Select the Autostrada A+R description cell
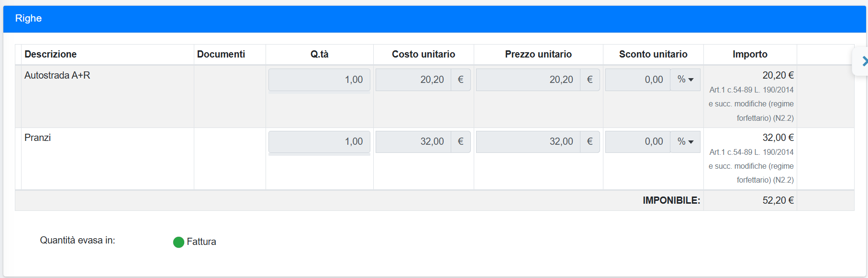Viewport: 868px width, 278px height. click(108, 96)
